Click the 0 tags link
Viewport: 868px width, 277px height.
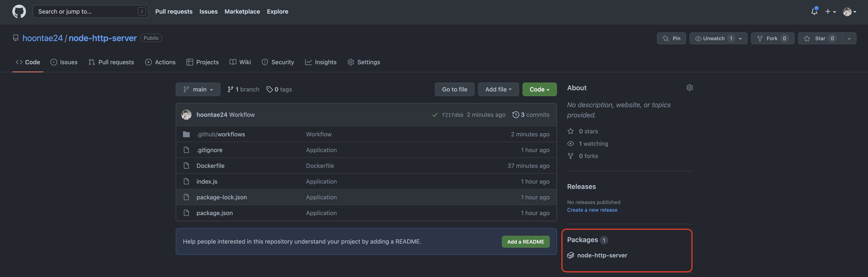(x=279, y=89)
